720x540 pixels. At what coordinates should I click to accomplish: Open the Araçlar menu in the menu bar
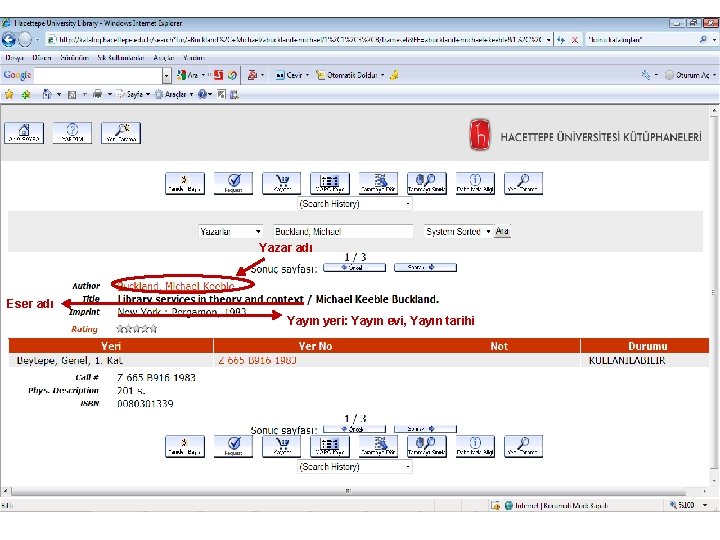[x=164, y=58]
